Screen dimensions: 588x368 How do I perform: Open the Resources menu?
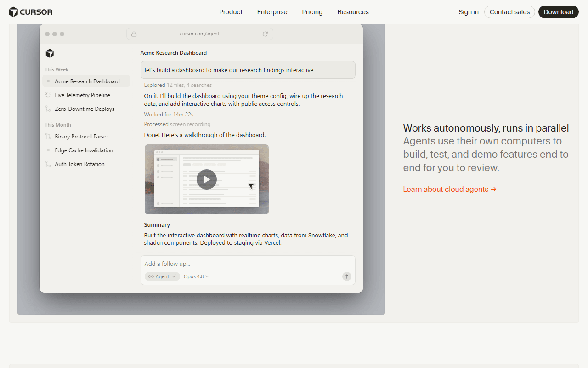[x=353, y=12]
